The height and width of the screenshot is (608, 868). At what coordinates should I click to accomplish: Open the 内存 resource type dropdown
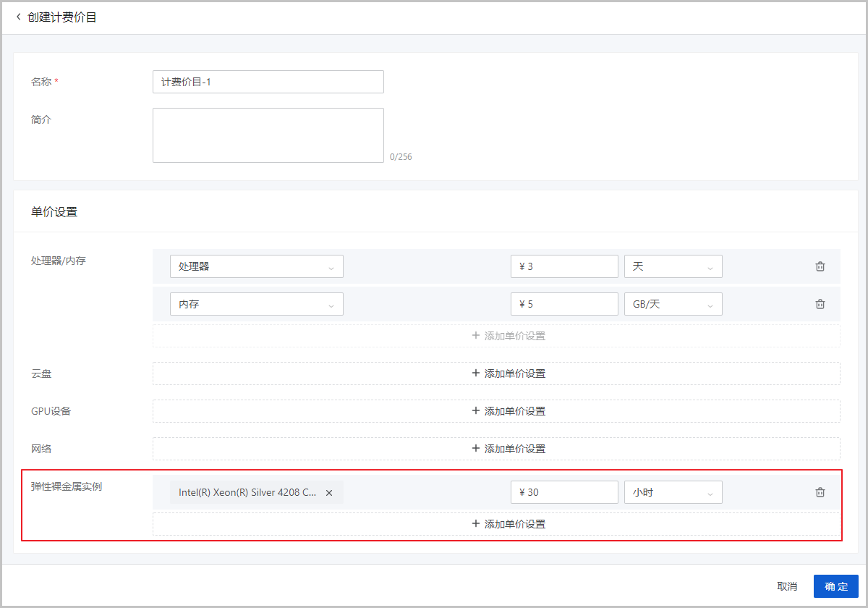click(x=256, y=304)
